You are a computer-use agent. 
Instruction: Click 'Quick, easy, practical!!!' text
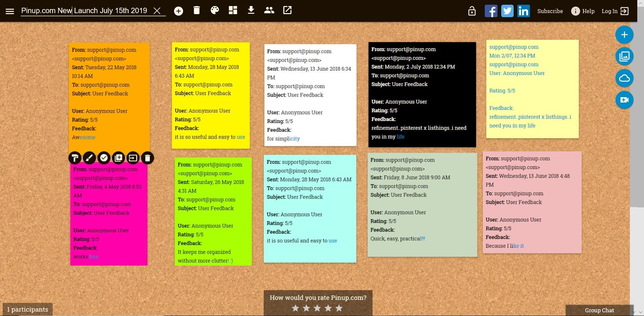(x=398, y=239)
